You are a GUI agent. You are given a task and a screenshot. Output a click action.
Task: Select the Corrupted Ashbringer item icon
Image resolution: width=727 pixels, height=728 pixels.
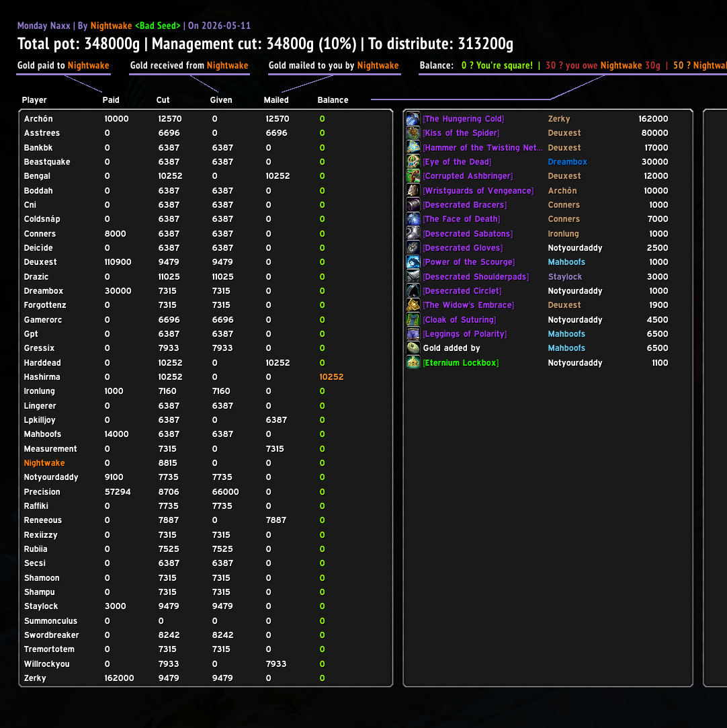413,176
